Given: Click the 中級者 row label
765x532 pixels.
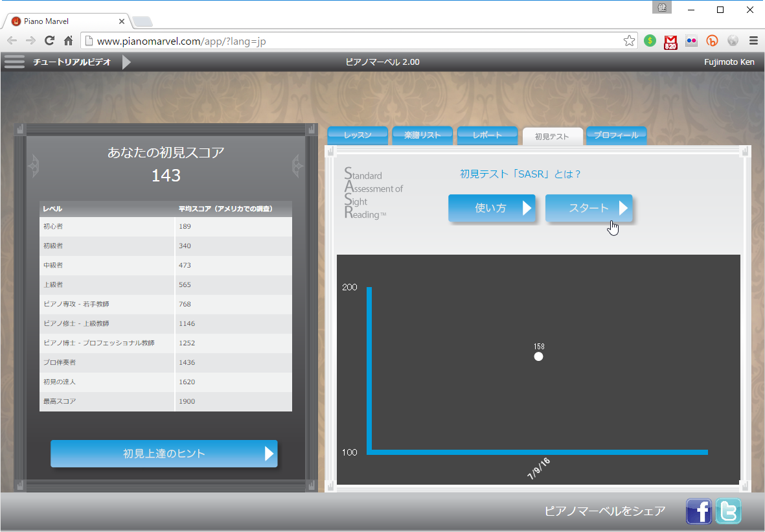Looking at the screenshot, I should [x=53, y=266].
